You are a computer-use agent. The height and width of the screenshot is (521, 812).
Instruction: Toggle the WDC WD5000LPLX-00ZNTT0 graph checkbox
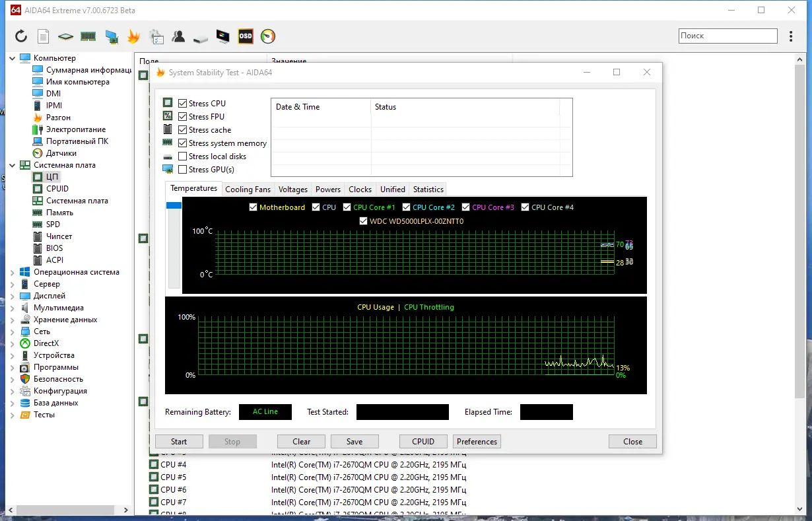364,221
